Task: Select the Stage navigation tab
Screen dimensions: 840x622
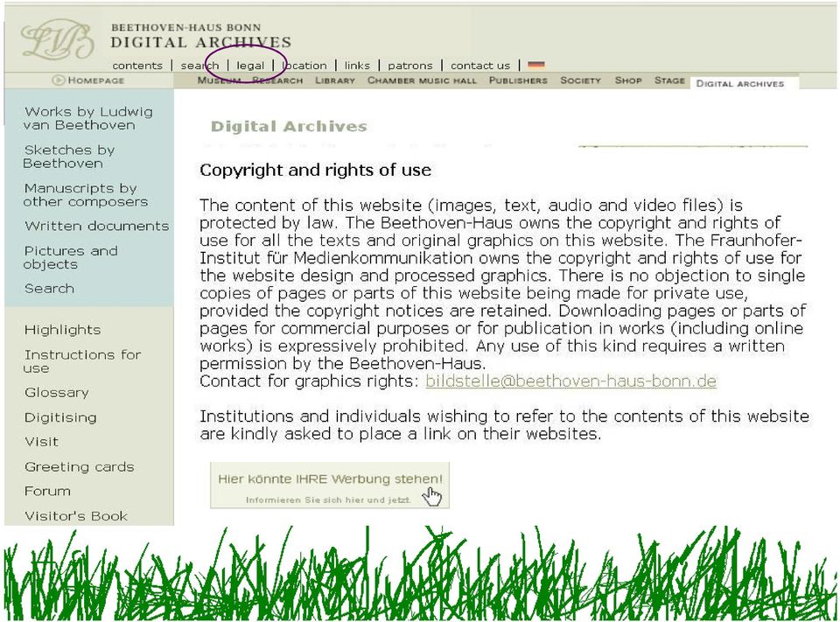Action: click(669, 80)
